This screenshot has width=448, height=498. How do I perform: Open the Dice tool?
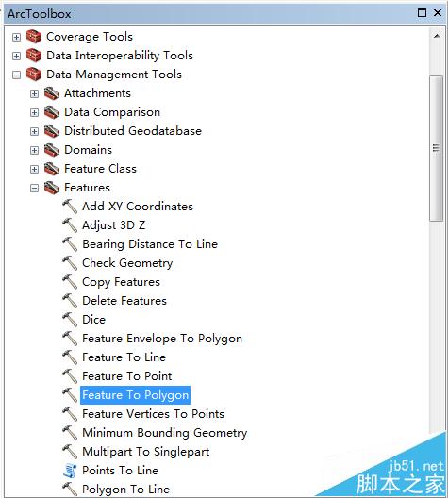click(x=93, y=320)
